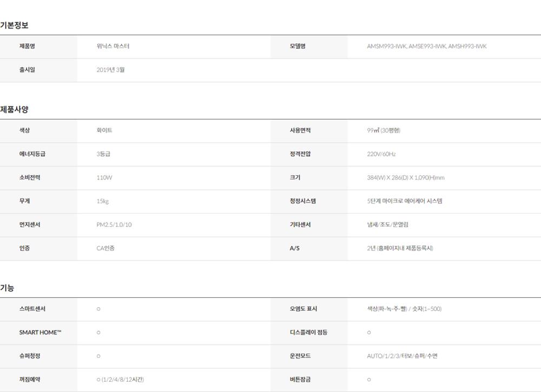Click the circle mark next to 디스플레이 점등
This screenshot has width=541, height=392.
369,333
